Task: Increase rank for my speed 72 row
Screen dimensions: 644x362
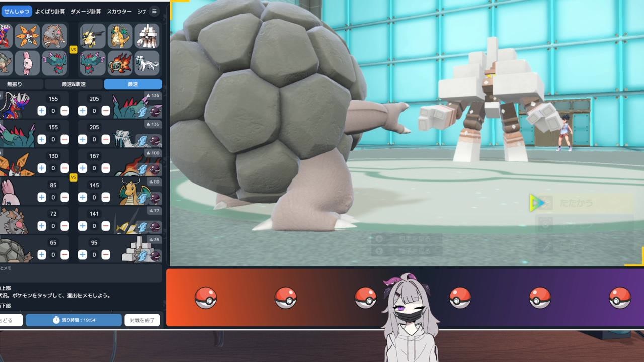Action: pos(42,226)
